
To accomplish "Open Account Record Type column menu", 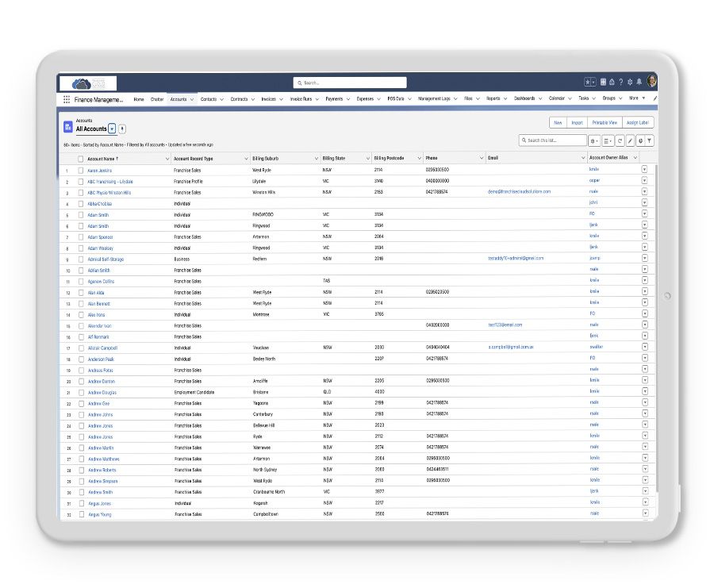I will (x=246, y=159).
